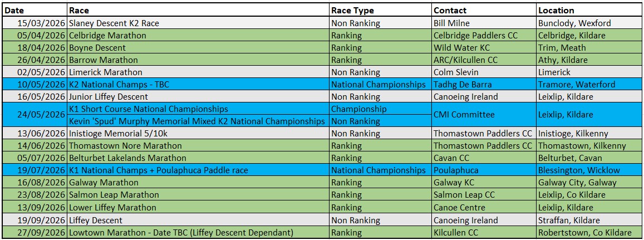
Task: Click the Inistioge Memorial 5/10k cell
Action: coord(198,134)
